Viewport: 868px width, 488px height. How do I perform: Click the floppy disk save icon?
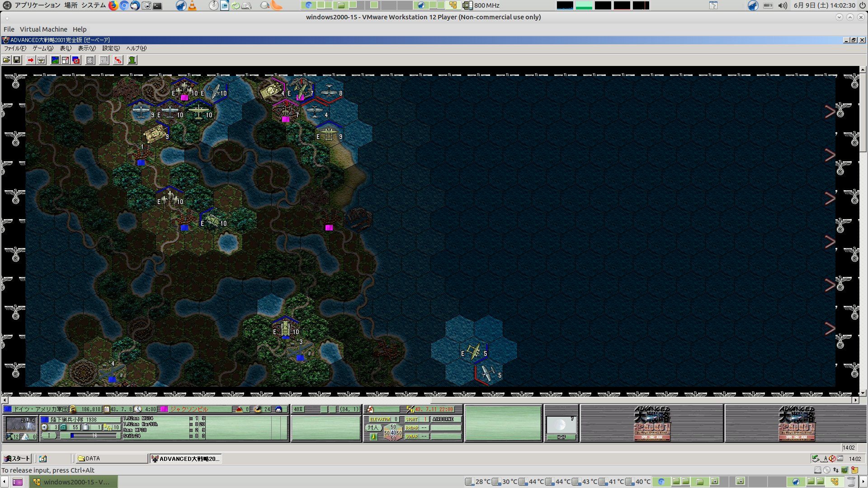tap(17, 60)
